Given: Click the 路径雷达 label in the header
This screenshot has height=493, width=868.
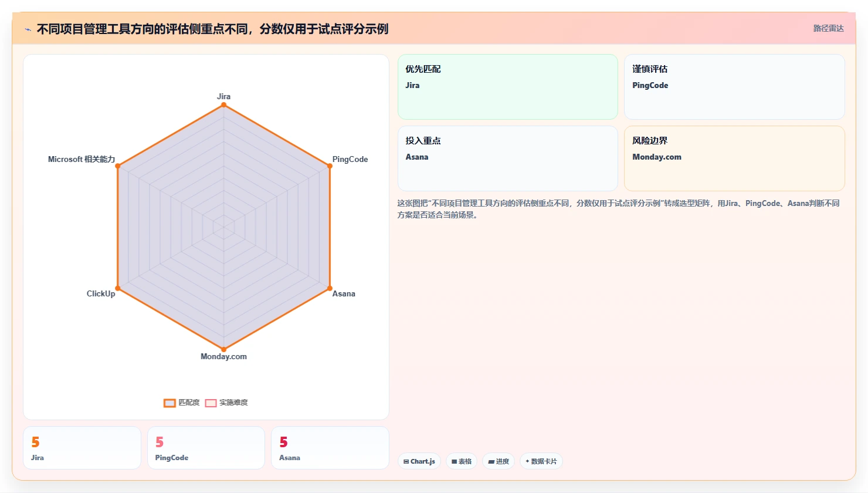Looking at the screenshot, I should [x=828, y=28].
